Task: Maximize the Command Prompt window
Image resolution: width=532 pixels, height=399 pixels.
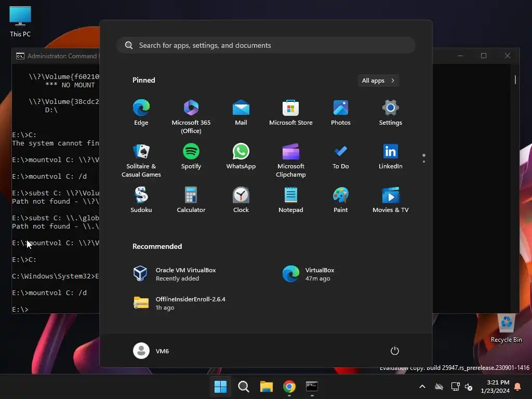Action: click(484, 56)
